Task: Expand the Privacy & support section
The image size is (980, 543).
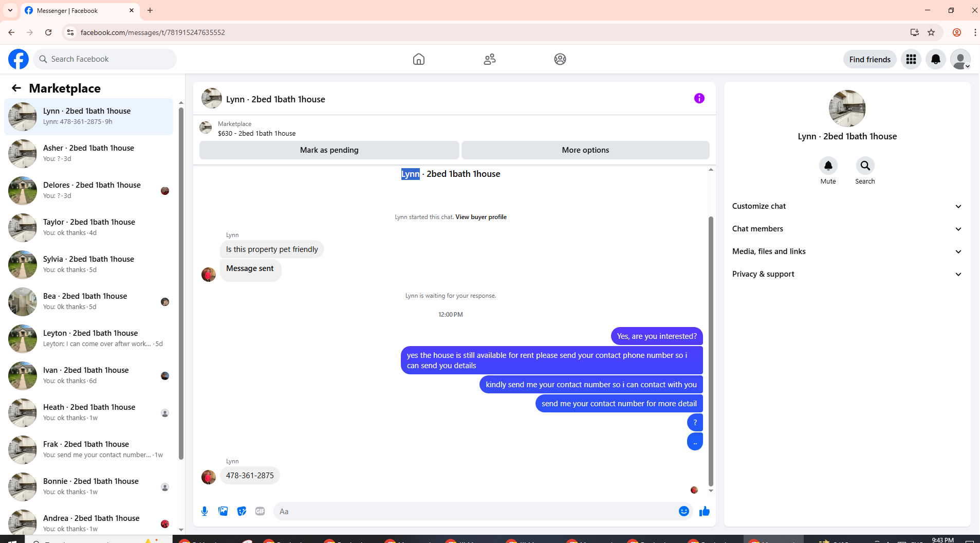Action: pyautogui.click(x=847, y=274)
